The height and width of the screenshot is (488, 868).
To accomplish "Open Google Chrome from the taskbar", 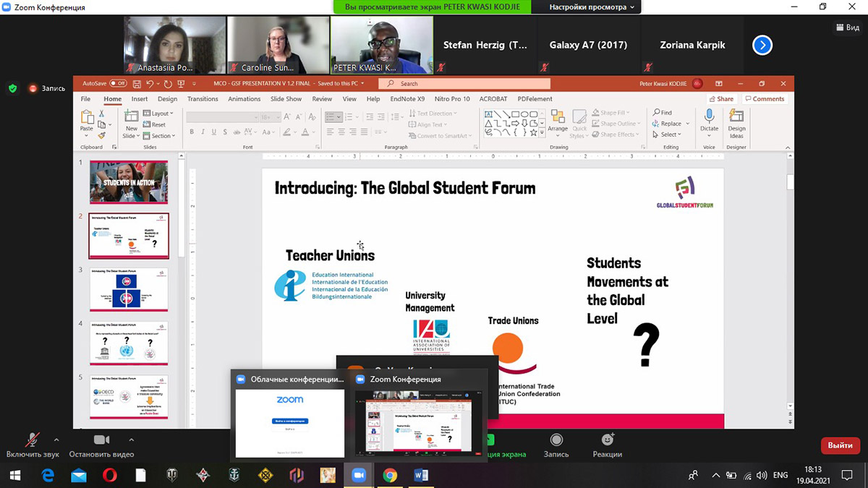I will (x=390, y=475).
